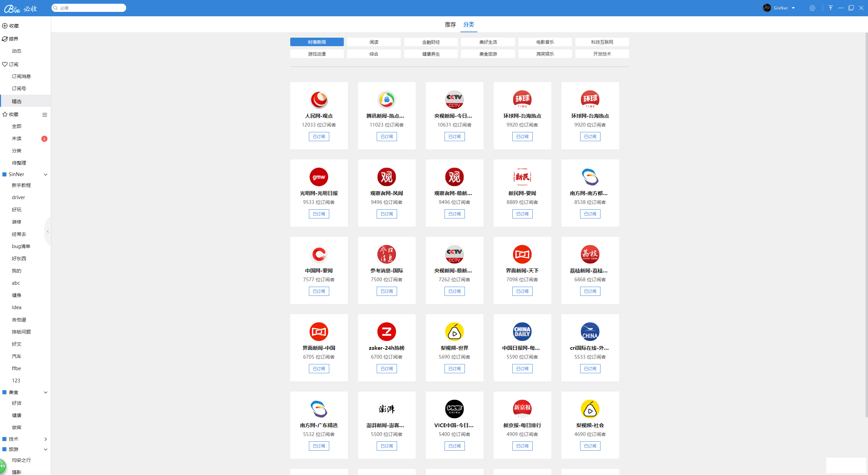Switch to the 分类 tab
The width and height of the screenshot is (868, 475).
[x=469, y=24]
